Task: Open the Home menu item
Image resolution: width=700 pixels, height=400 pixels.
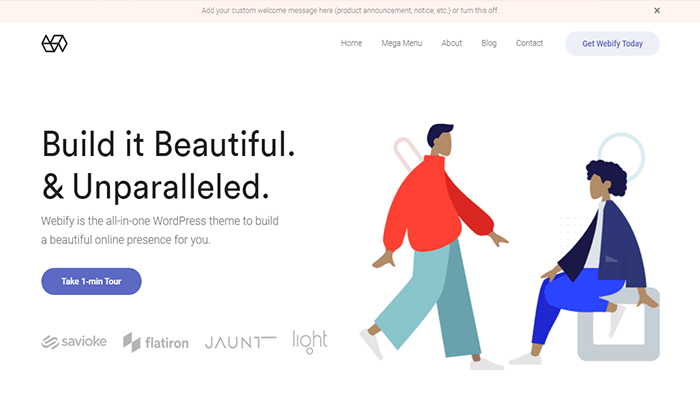Action: [x=351, y=43]
